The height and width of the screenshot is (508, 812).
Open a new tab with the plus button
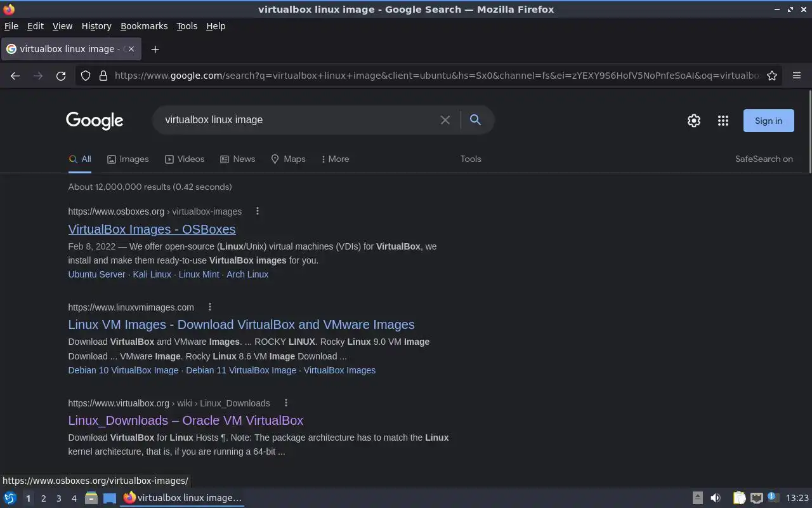click(x=155, y=49)
